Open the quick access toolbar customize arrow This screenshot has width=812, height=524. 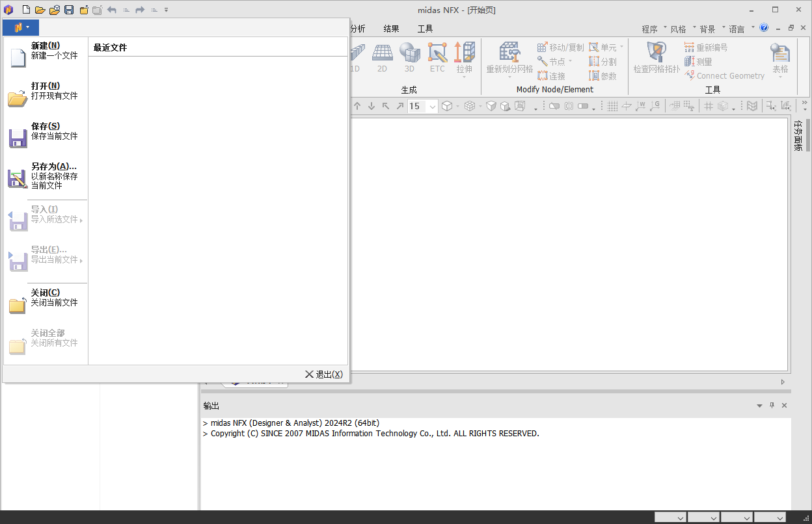(167, 10)
